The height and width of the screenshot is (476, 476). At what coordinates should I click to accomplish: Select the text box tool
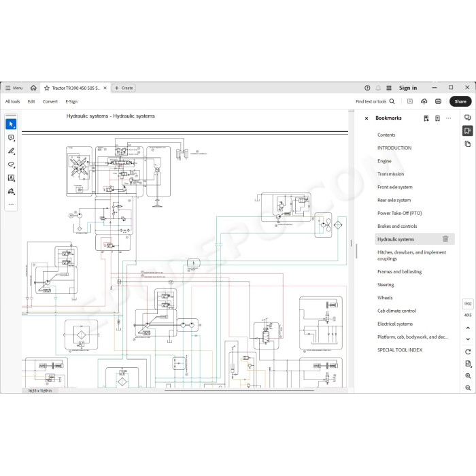(x=11, y=178)
